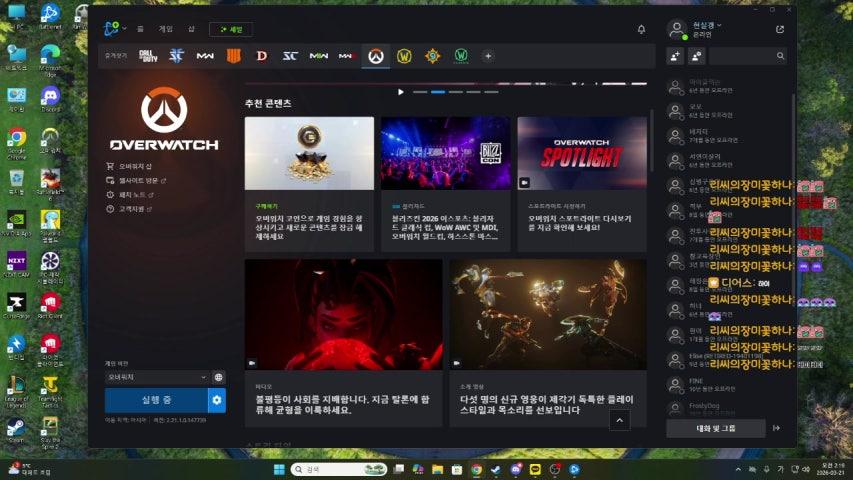Click the icon right of add friend
This screenshot has height=480, width=853.
(x=697, y=56)
